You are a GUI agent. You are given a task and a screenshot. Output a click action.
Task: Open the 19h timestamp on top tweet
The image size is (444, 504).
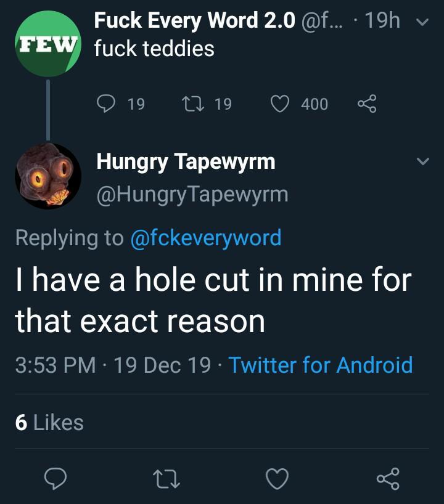tap(382, 21)
